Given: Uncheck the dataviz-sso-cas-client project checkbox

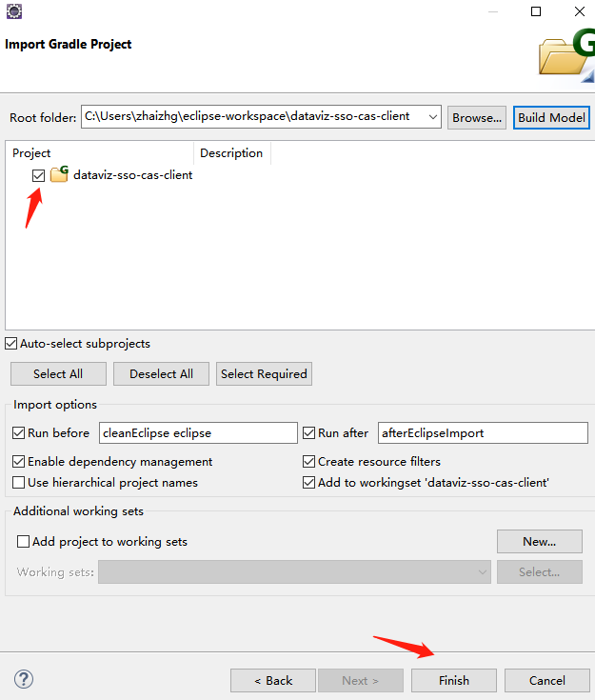Looking at the screenshot, I should click(39, 175).
